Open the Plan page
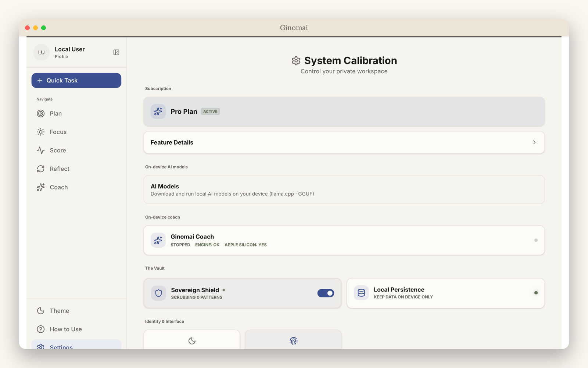 point(76,113)
